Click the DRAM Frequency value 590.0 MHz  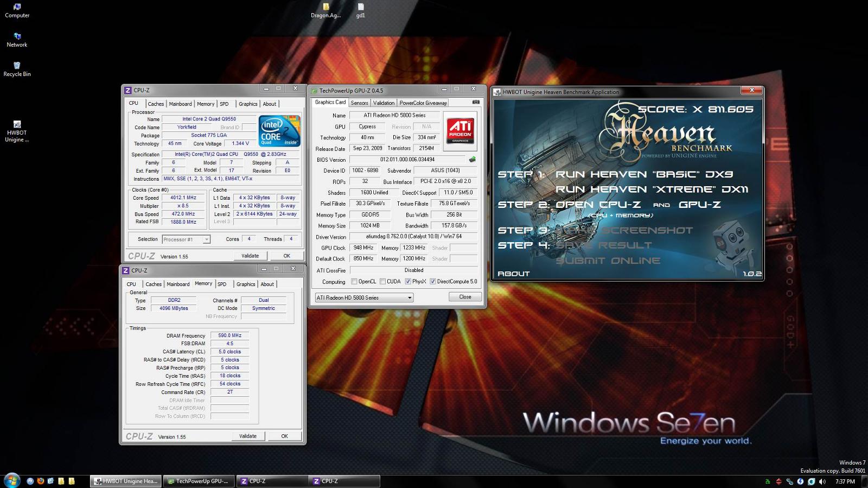229,335
